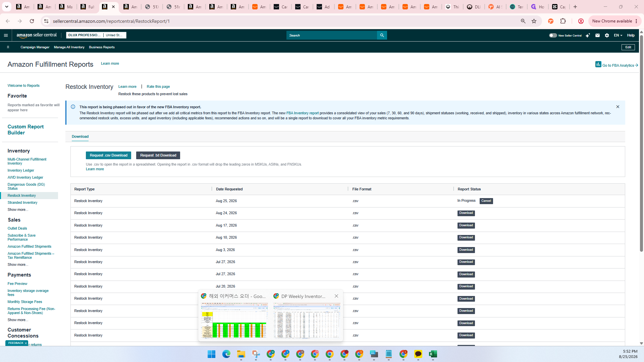Select the Download tab
Image resolution: width=644 pixels, height=362 pixels.
click(80, 136)
